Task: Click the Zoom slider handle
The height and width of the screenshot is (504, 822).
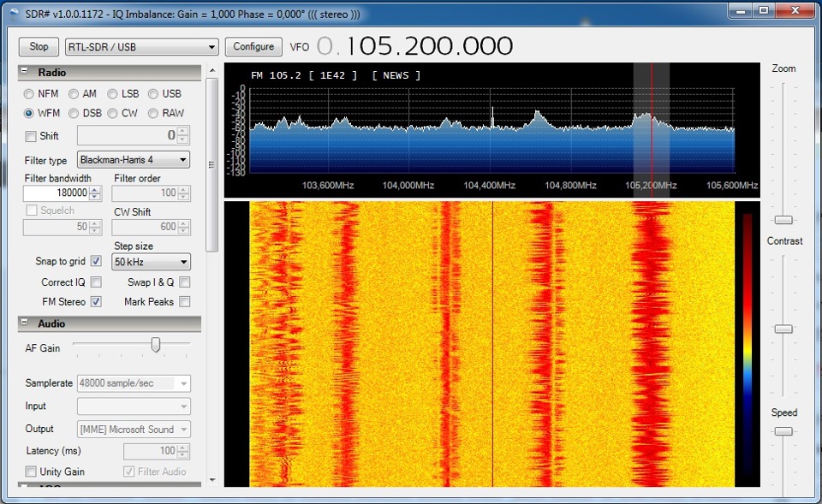Action: point(783,220)
